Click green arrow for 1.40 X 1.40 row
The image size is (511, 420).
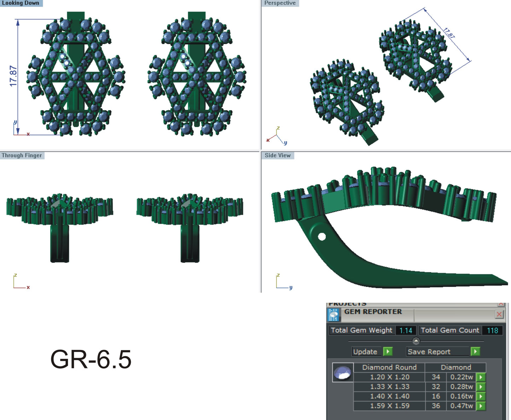pos(481,396)
